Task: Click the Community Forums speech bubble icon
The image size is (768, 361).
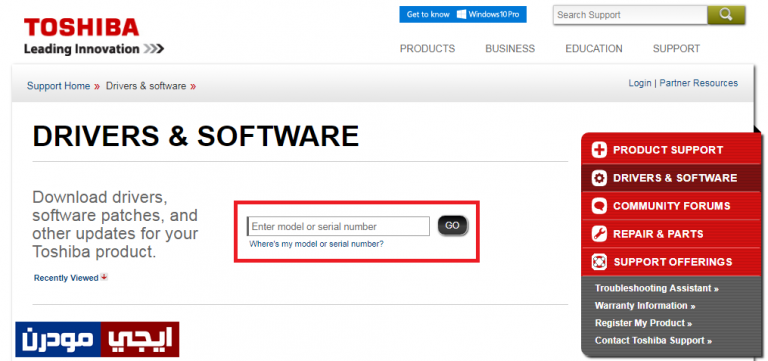Action: [599, 206]
